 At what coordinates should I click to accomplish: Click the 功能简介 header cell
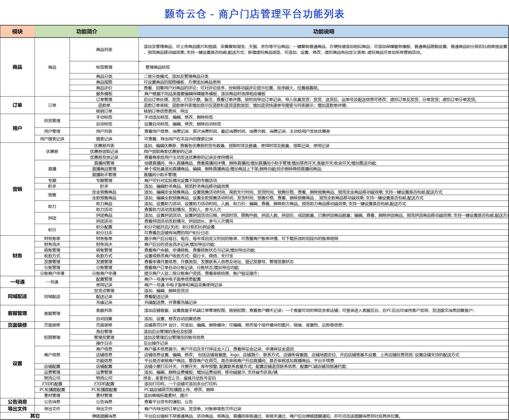pos(87,32)
